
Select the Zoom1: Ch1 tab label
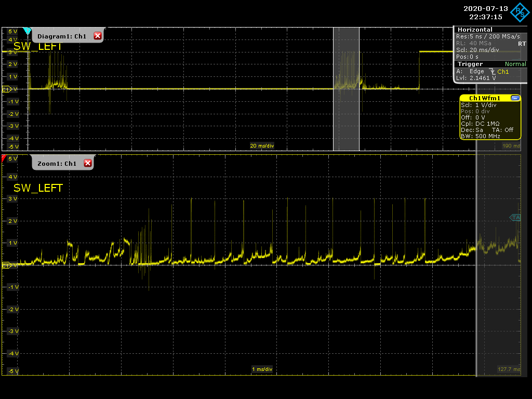[x=57, y=164]
